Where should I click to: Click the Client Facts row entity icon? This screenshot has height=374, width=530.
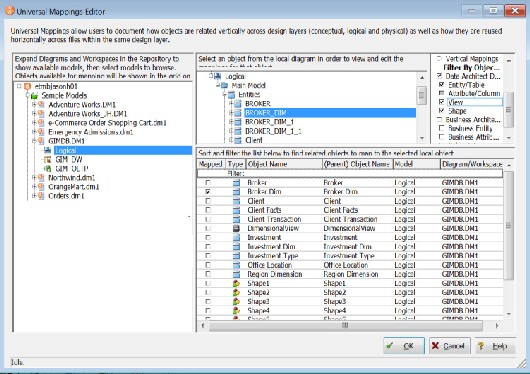[x=236, y=210]
